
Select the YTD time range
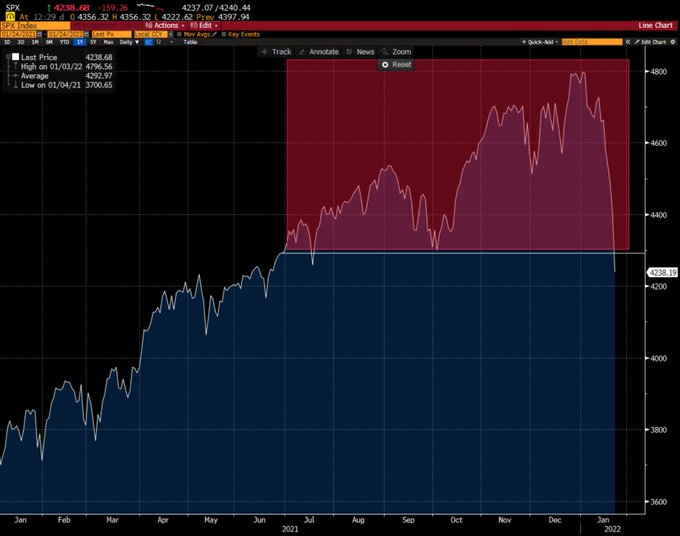64,42
